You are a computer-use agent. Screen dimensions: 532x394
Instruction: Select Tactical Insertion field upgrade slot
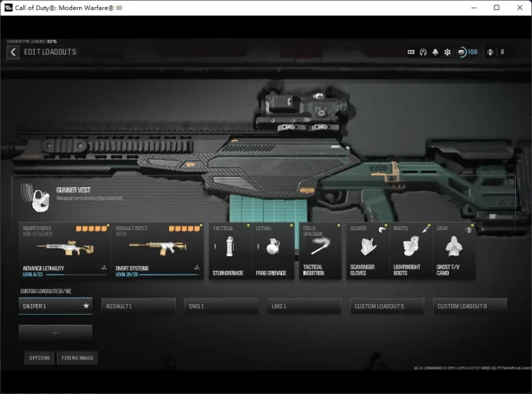[x=321, y=251]
